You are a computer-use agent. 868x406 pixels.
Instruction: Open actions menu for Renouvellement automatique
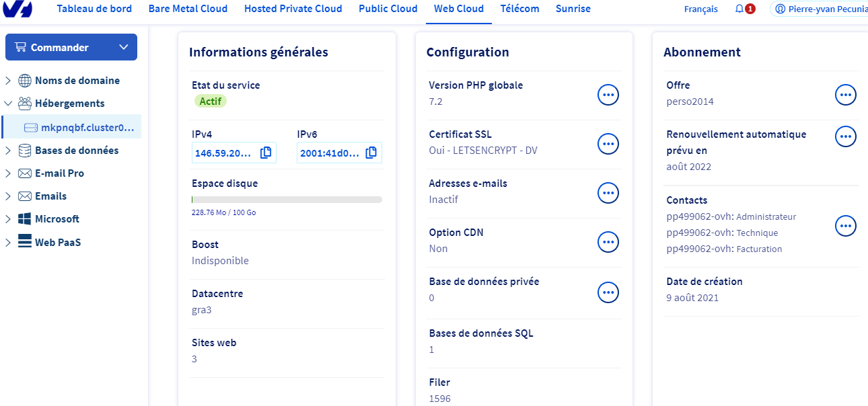845,136
